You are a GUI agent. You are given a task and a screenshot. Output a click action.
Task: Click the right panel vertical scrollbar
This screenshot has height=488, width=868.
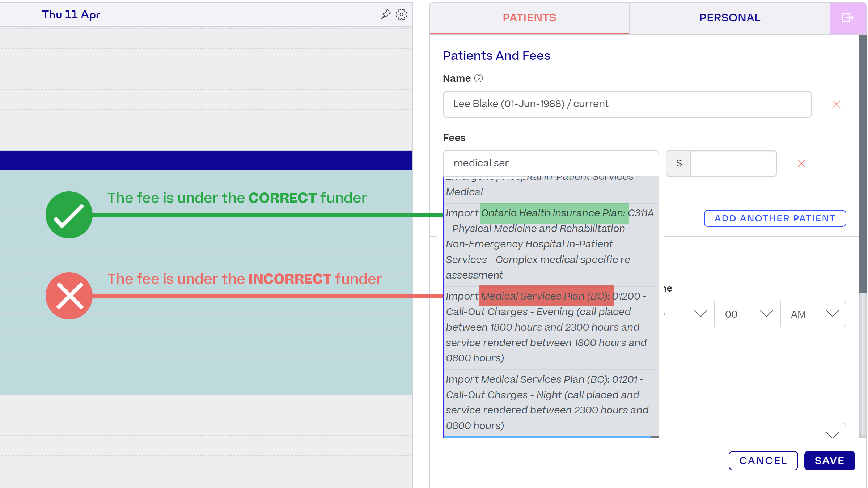pos(863,164)
